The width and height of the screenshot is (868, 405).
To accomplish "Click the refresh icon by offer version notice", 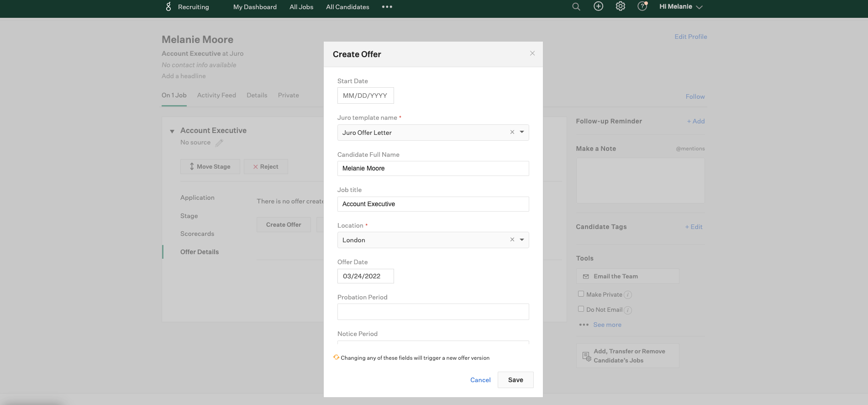I will point(336,357).
